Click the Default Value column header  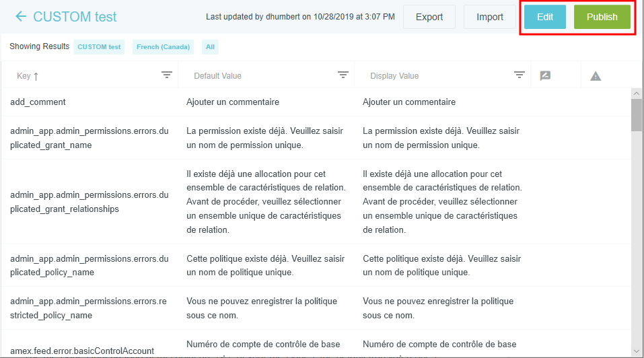pyautogui.click(x=217, y=76)
